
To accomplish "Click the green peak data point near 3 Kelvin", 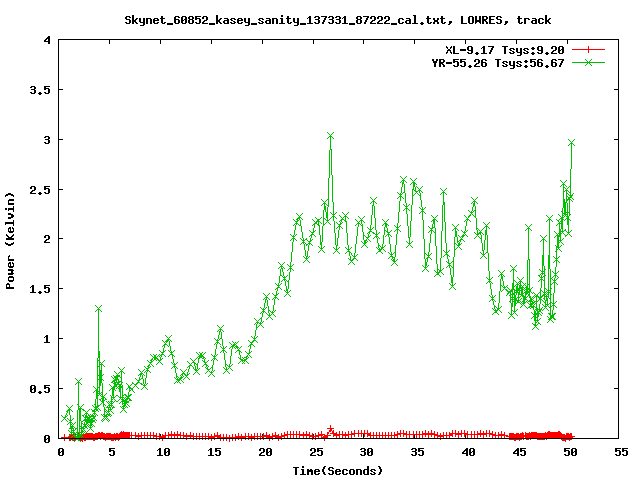I will point(331,136).
